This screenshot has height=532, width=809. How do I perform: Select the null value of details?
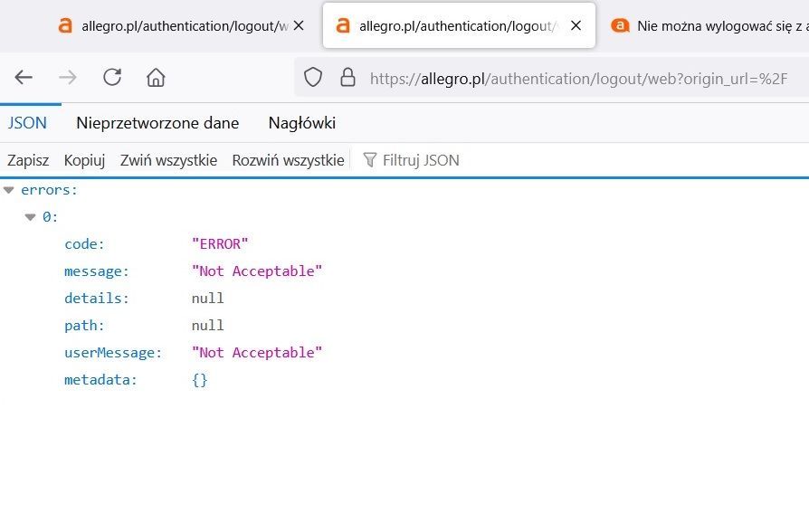click(208, 299)
